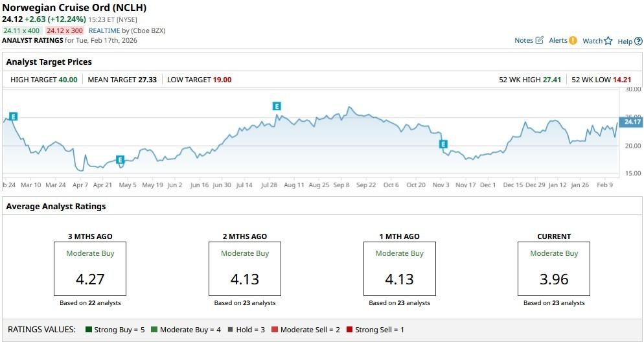The image size is (644, 342).
Task: Click the earnings marker near Nov 3
Action: click(x=443, y=144)
